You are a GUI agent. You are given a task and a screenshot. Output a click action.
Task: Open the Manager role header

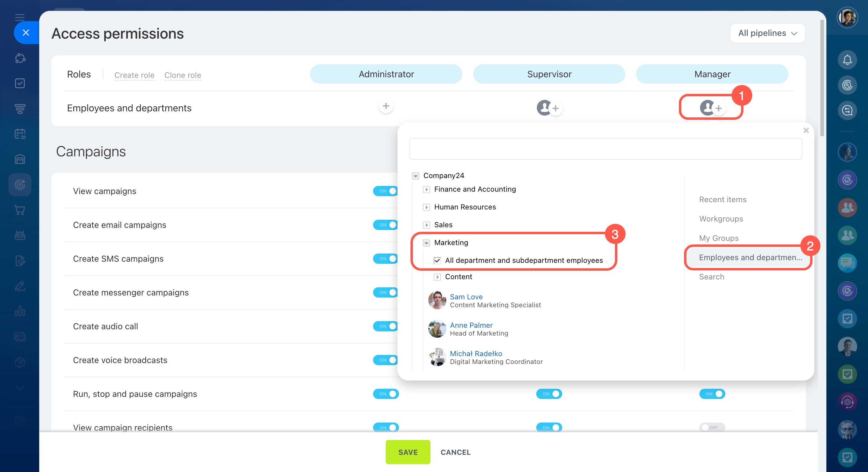pyautogui.click(x=712, y=74)
